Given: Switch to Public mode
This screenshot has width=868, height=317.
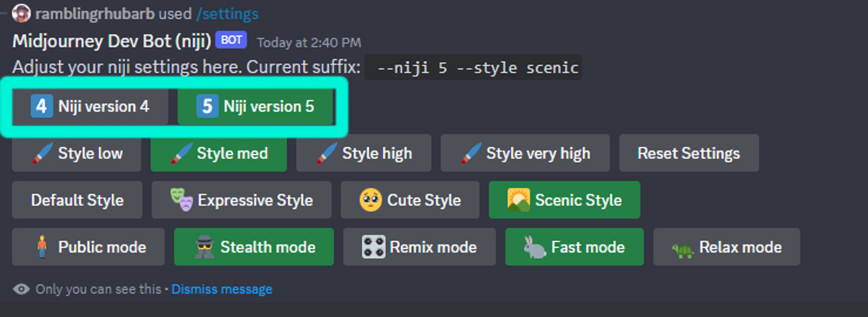Looking at the screenshot, I should (x=89, y=247).
